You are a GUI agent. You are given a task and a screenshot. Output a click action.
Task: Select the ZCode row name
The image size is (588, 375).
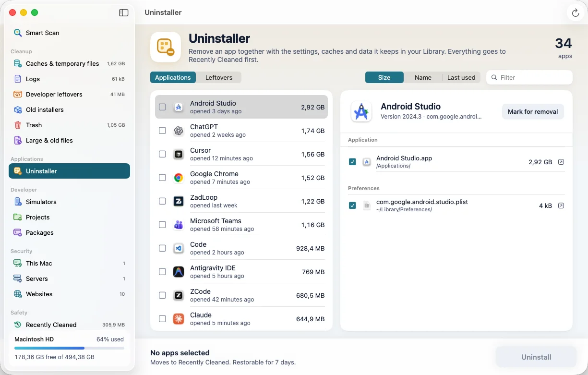tap(200, 291)
